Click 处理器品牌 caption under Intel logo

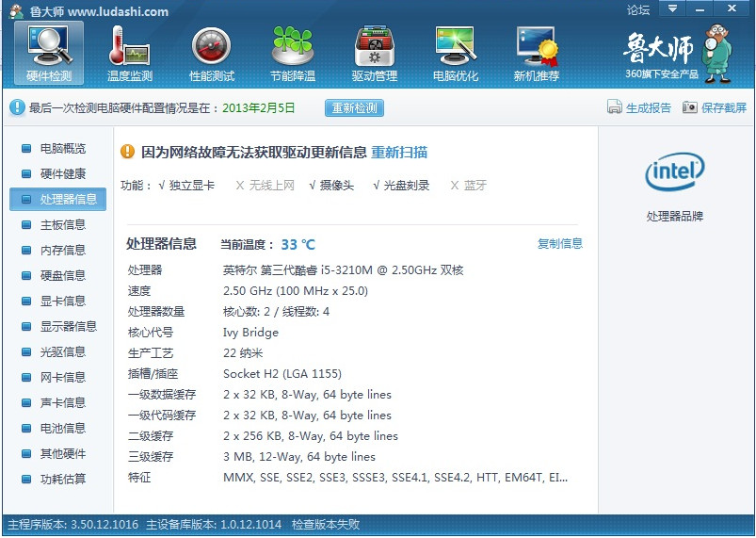674,216
